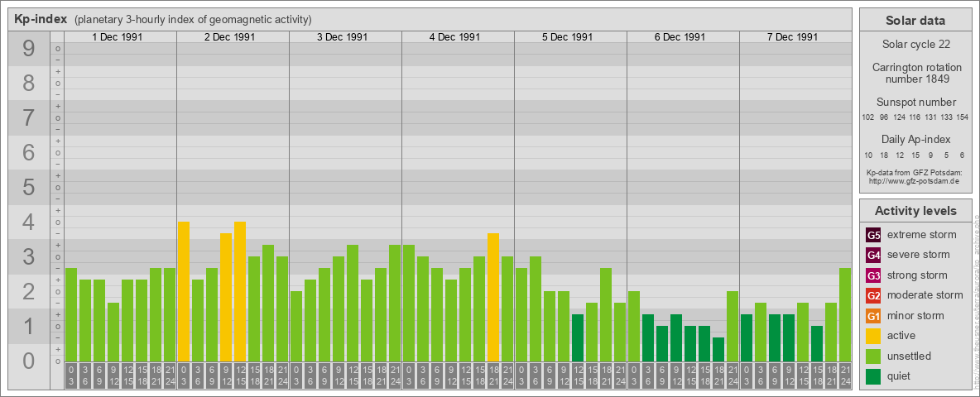Click sunspot number value 124

coord(900,117)
